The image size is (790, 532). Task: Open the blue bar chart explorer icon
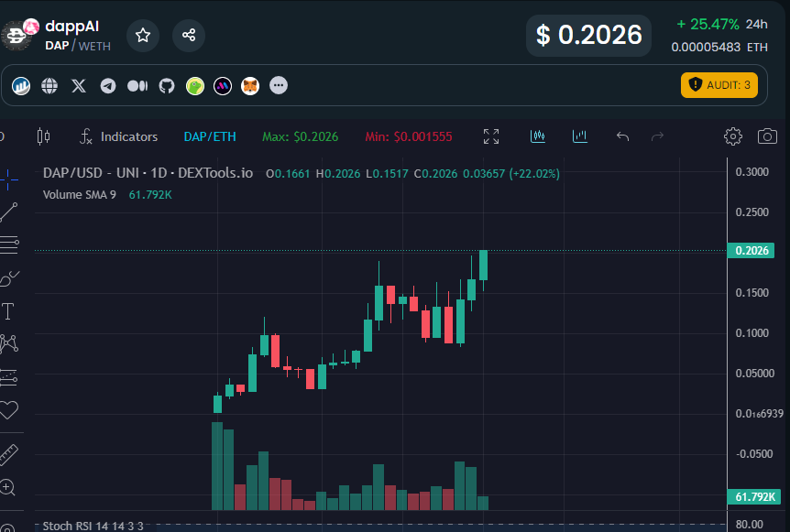(21, 86)
